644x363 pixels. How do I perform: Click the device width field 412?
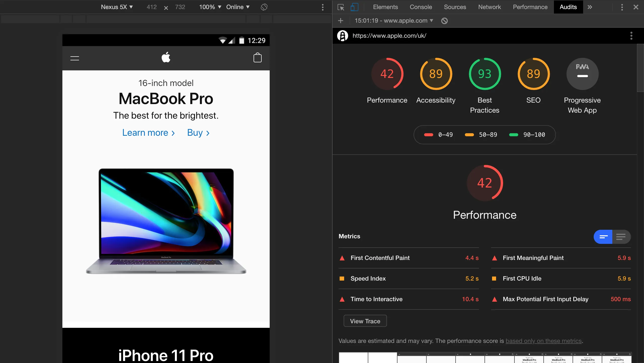[152, 7]
